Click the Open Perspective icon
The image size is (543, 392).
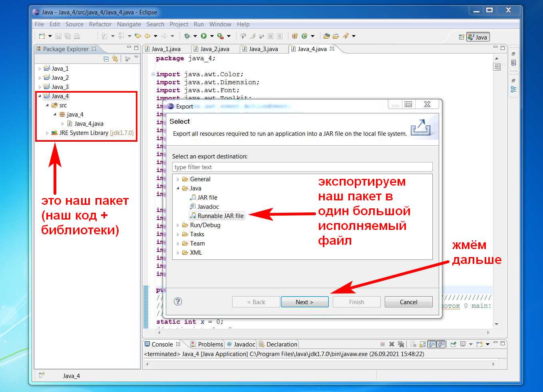click(461, 37)
